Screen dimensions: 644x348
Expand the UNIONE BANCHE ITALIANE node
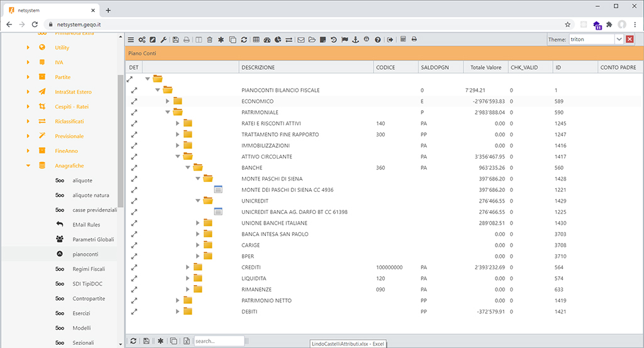coord(198,223)
